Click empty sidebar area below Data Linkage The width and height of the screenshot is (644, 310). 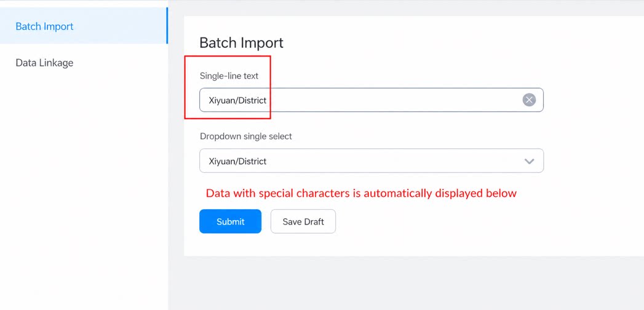[84, 185]
